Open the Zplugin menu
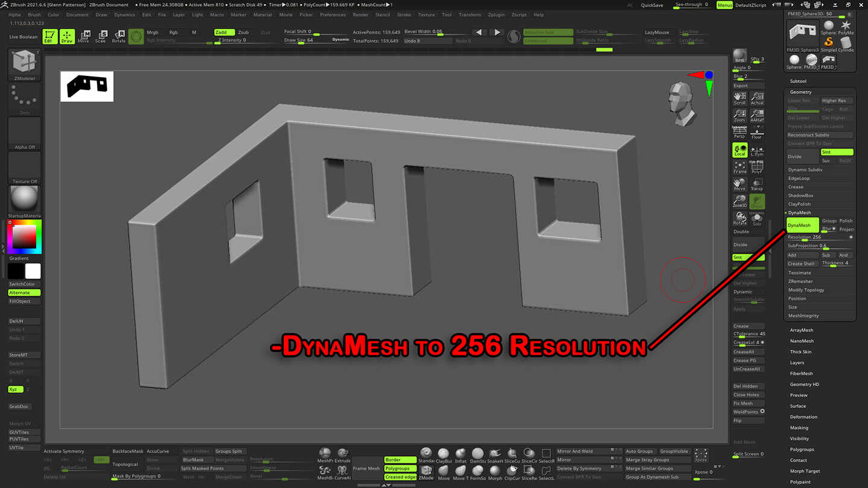The image size is (868, 488). [495, 15]
